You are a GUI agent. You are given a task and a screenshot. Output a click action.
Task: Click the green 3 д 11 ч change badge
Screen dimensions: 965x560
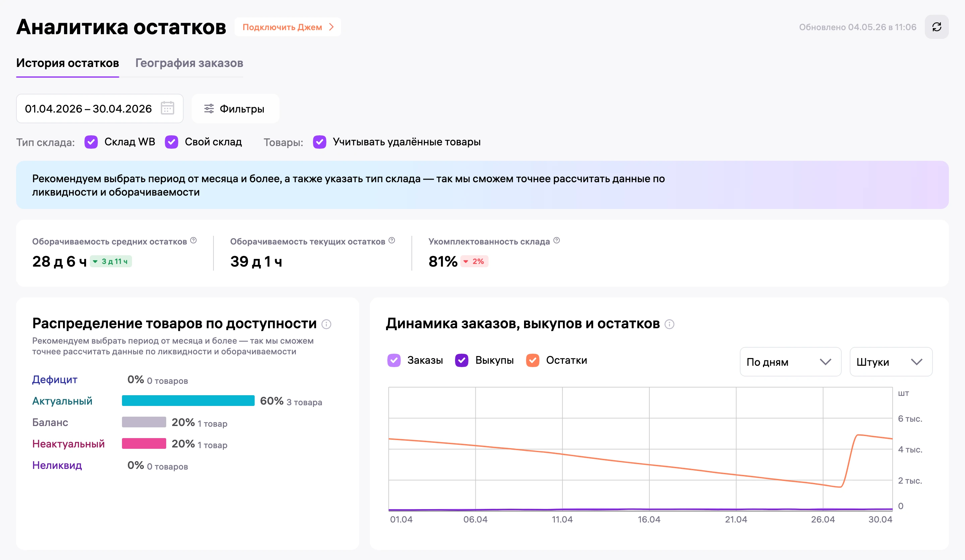click(111, 262)
